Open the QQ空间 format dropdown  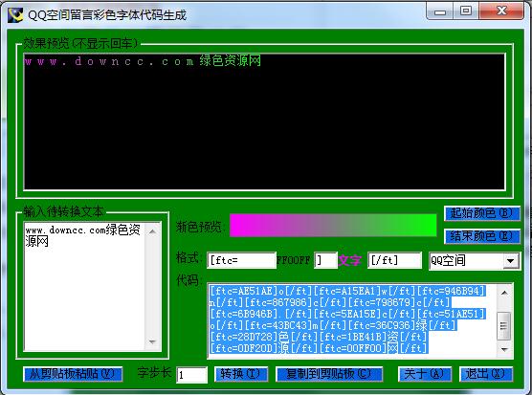click(x=511, y=261)
